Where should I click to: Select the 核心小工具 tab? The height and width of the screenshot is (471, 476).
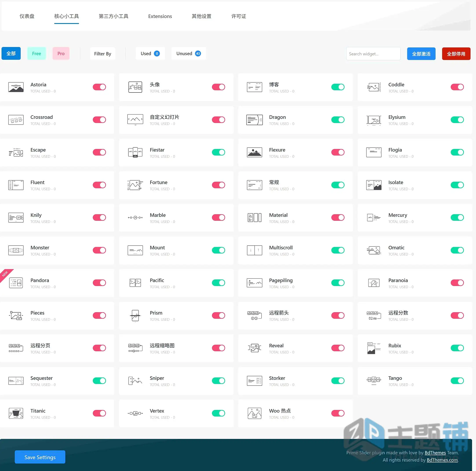67,16
